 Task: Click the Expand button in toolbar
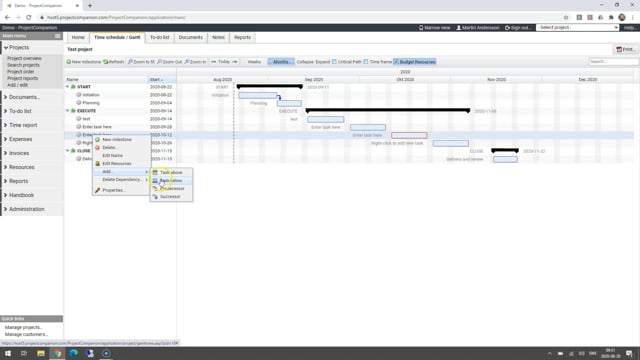click(322, 62)
